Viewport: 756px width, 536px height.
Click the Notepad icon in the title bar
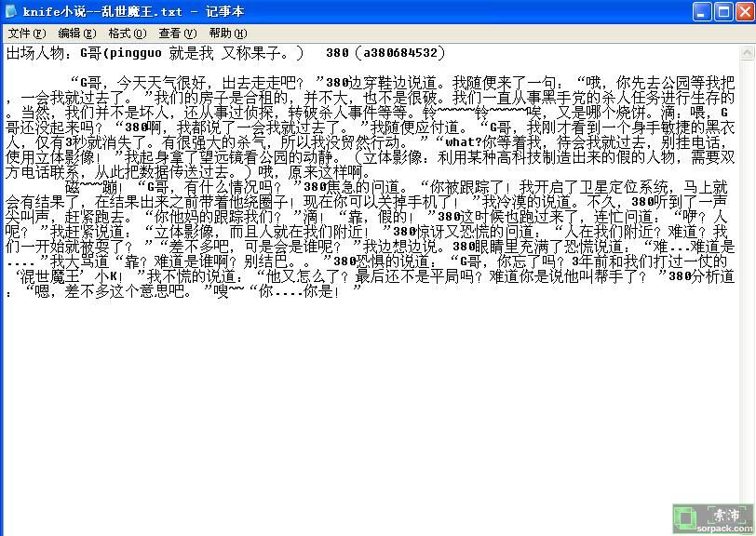[11, 11]
